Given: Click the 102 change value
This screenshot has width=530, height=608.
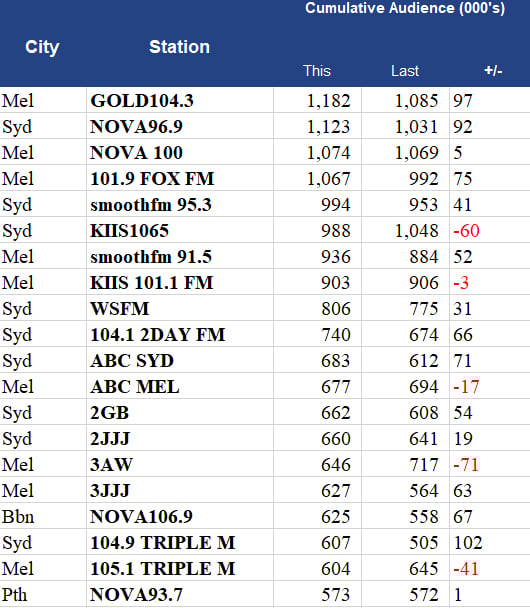Looking at the screenshot, I should [x=468, y=542].
